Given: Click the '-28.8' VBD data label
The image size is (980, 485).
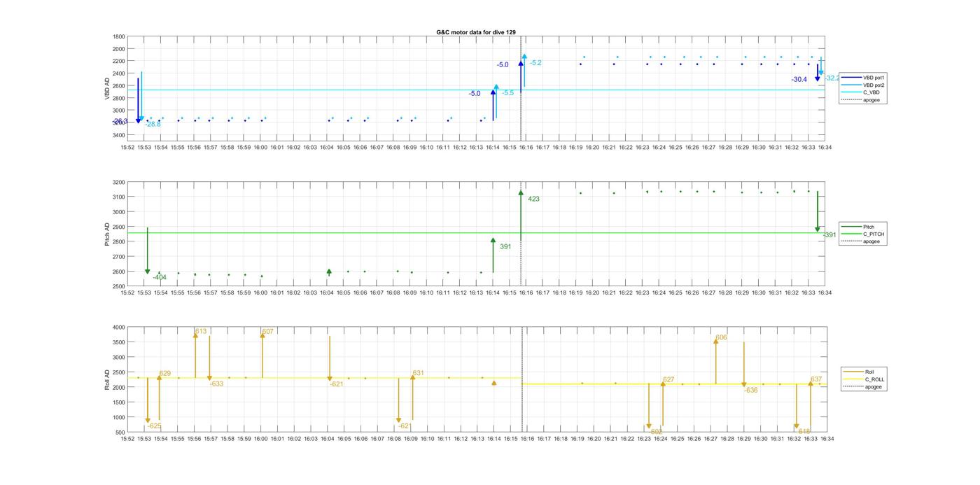Looking at the screenshot, I should [x=153, y=124].
